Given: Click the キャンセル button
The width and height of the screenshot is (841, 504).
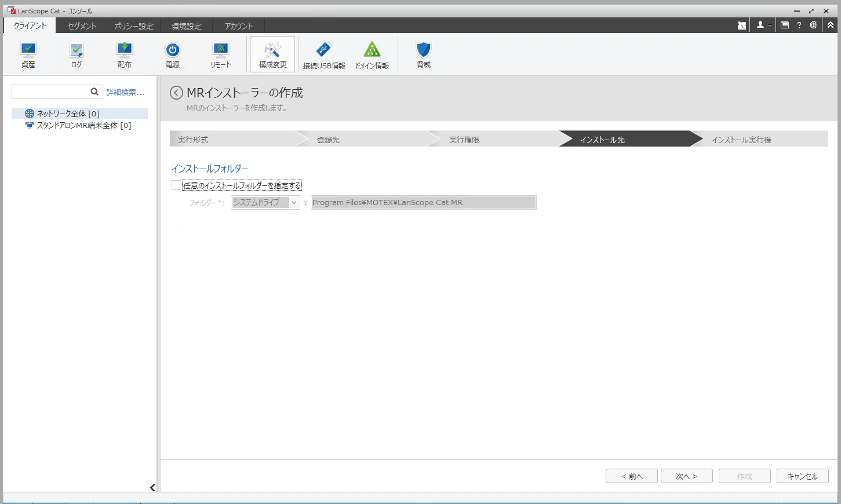Looking at the screenshot, I should pyautogui.click(x=803, y=476).
